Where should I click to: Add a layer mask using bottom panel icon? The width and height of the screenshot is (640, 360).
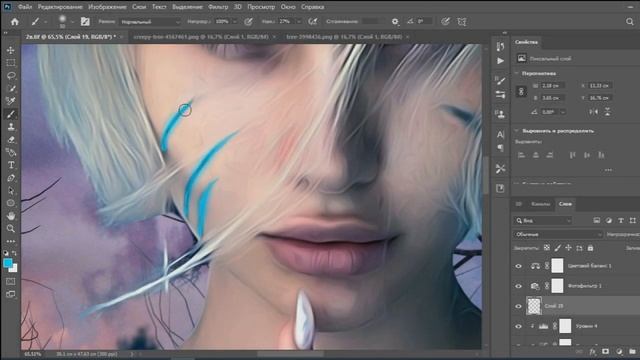[605, 351]
